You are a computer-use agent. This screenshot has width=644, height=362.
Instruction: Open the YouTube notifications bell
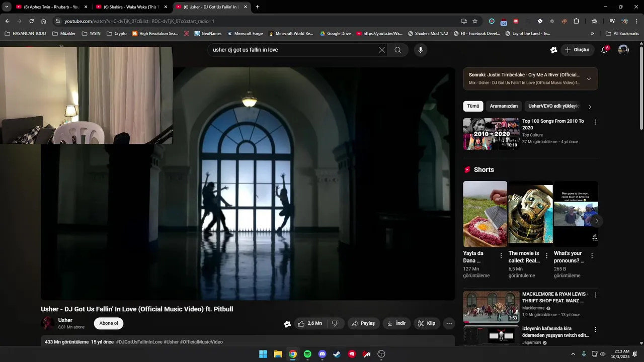[x=604, y=50]
